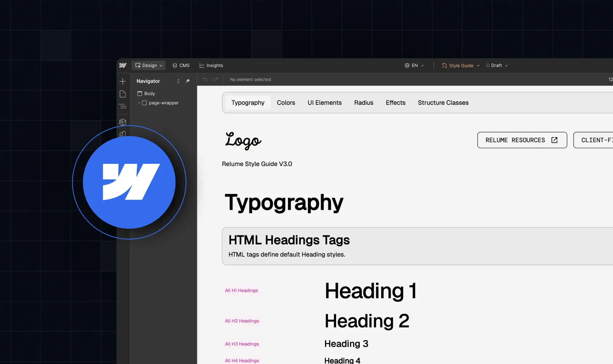Open the Insights view
613x364 pixels.
[x=211, y=66]
